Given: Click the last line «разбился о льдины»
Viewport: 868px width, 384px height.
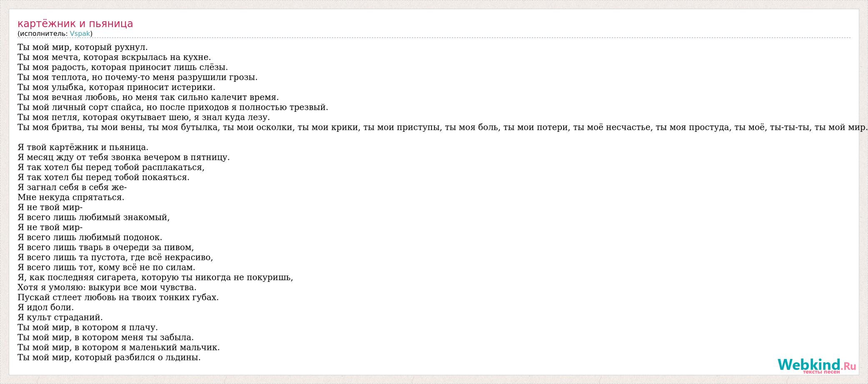Looking at the screenshot, I should click(x=109, y=357).
